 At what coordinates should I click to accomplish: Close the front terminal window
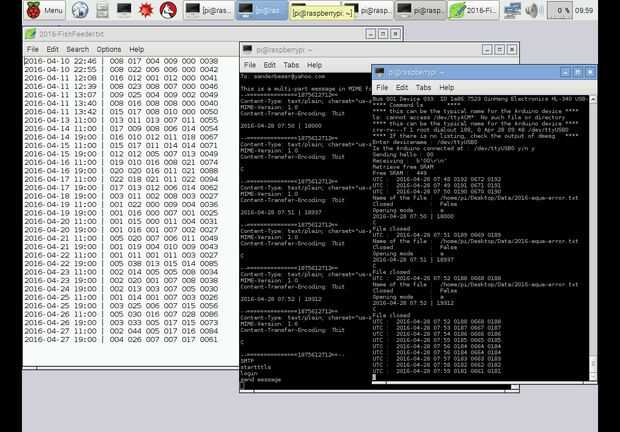(590, 72)
